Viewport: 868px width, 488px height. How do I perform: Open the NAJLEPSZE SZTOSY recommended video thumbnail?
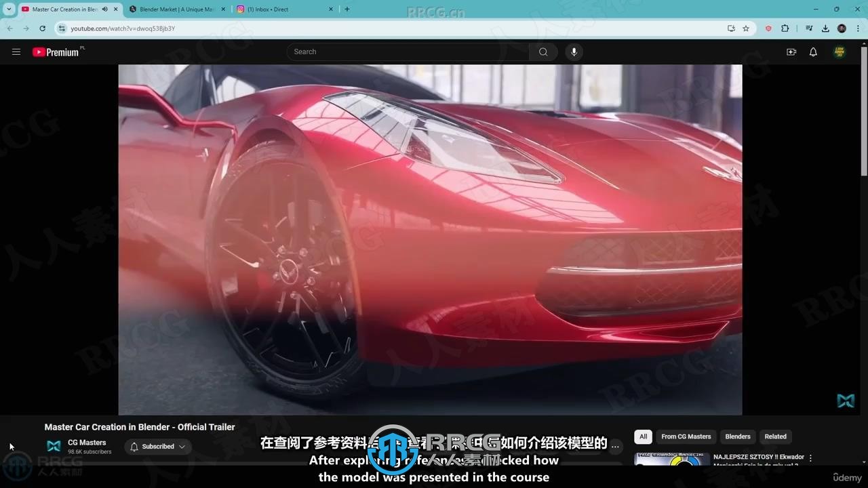(x=671, y=460)
